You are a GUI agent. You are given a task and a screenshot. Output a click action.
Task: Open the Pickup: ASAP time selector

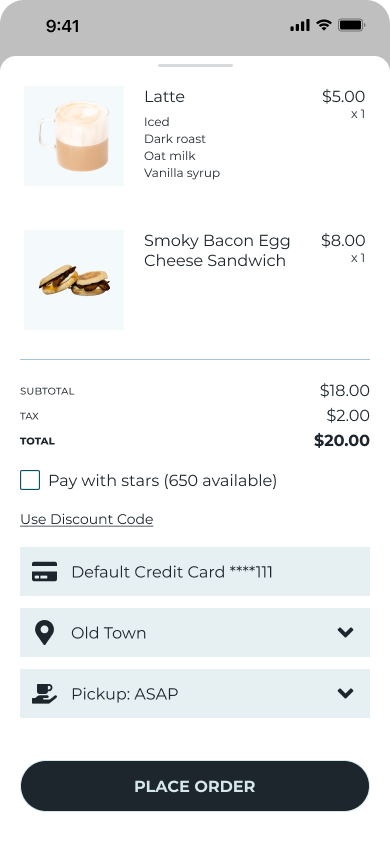point(195,693)
